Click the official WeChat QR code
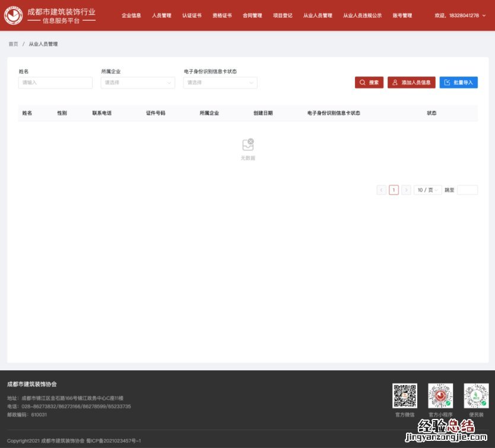This screenshot has height=448, width=495. (x=405, y=396)
